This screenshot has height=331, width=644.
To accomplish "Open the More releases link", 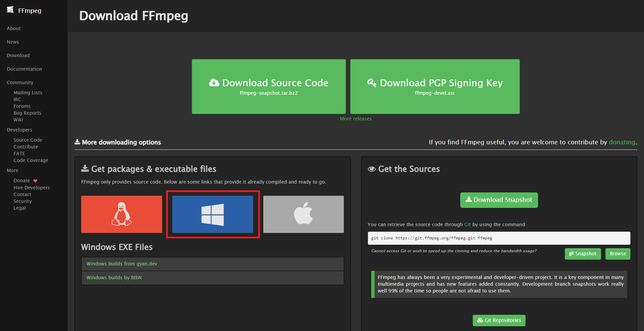I will [x=356, y=119].
